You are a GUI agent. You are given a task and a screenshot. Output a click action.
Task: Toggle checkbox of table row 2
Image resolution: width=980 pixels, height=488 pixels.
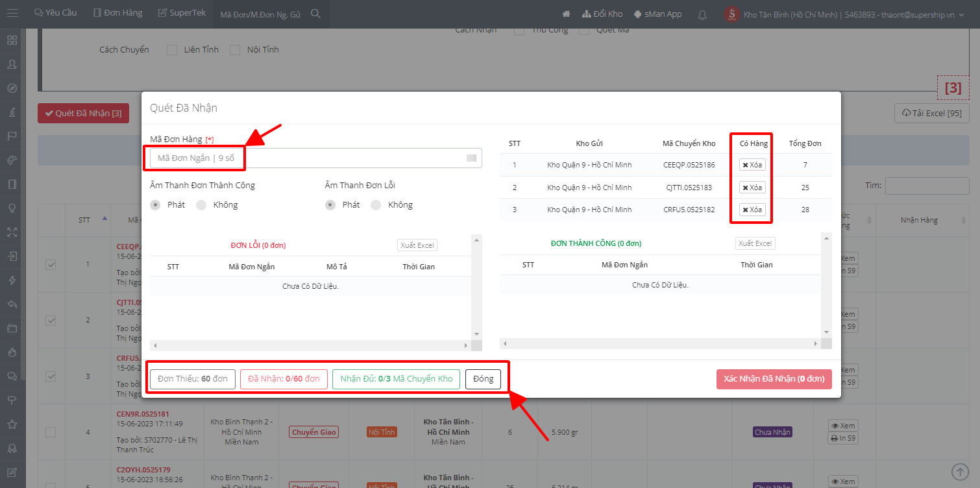[x=51, y=320]
